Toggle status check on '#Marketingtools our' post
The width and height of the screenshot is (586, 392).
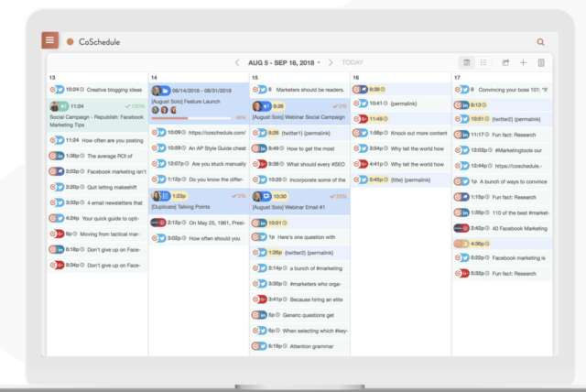458,150
